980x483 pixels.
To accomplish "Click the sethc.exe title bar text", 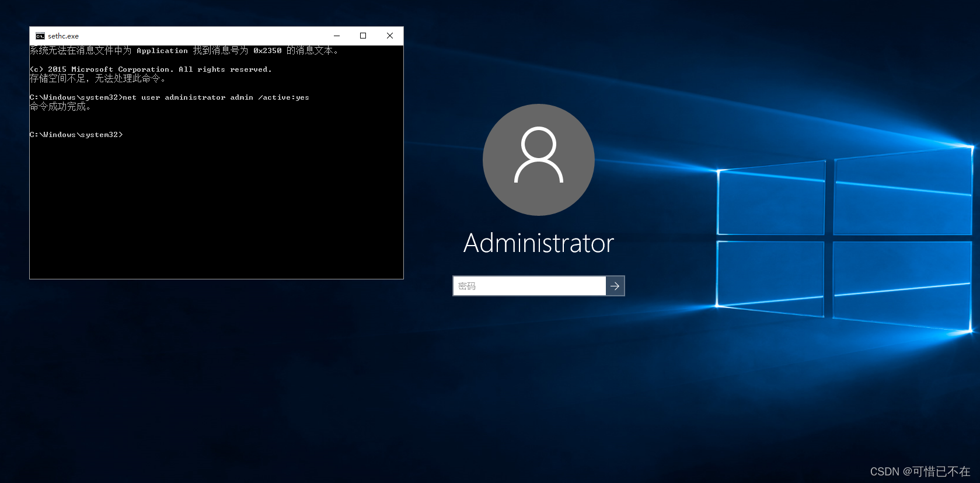I will (x=63, y=36).
